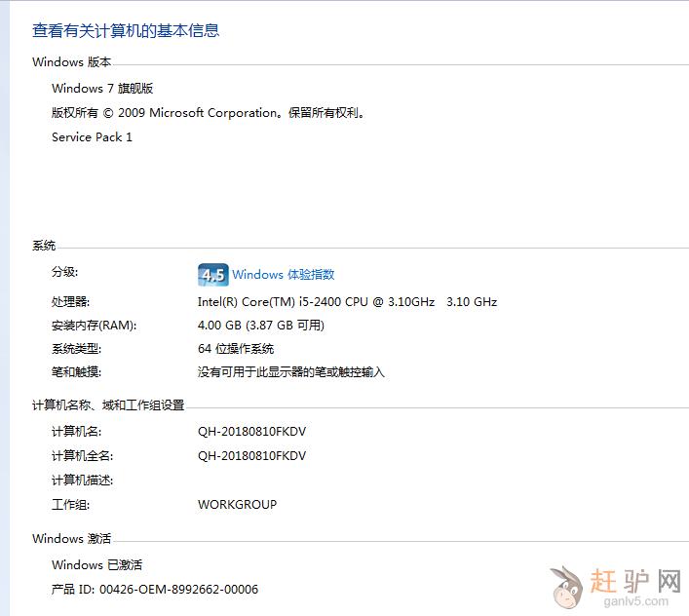This screenshot has height=616, width=689.
Task: Click the 计算机描述 label
Action: (x=82, y=481)
